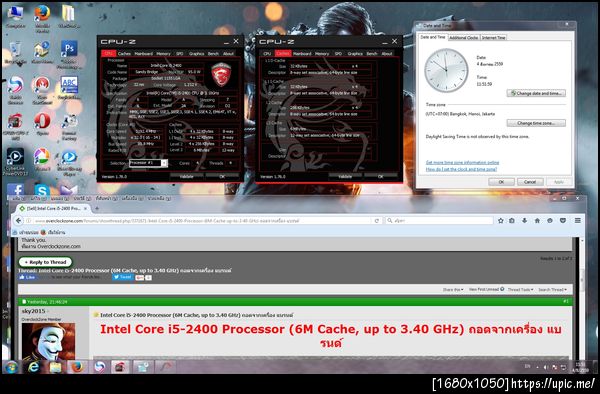Open Firefox downloads arrow icon
600x394 pixels.
pyautogui.click(x=525, y=221)
